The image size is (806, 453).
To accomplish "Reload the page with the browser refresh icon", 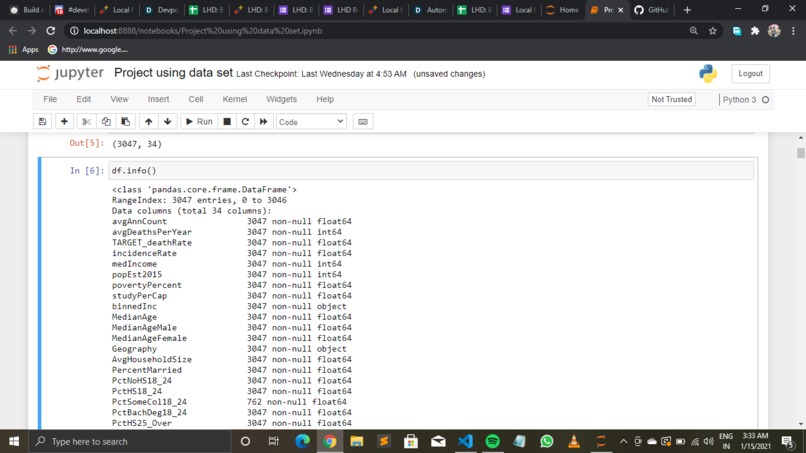I will (50, 31).
